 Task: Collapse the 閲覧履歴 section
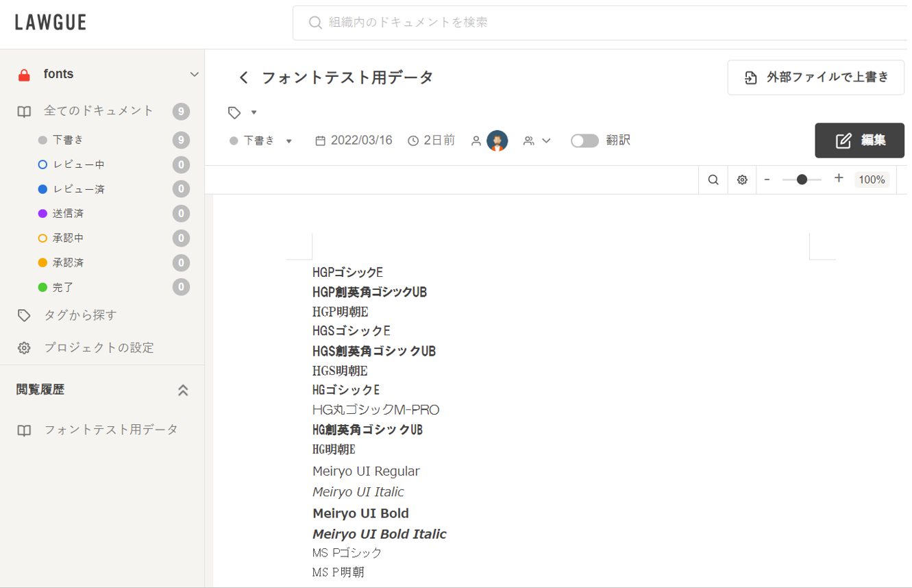point(183,390)
